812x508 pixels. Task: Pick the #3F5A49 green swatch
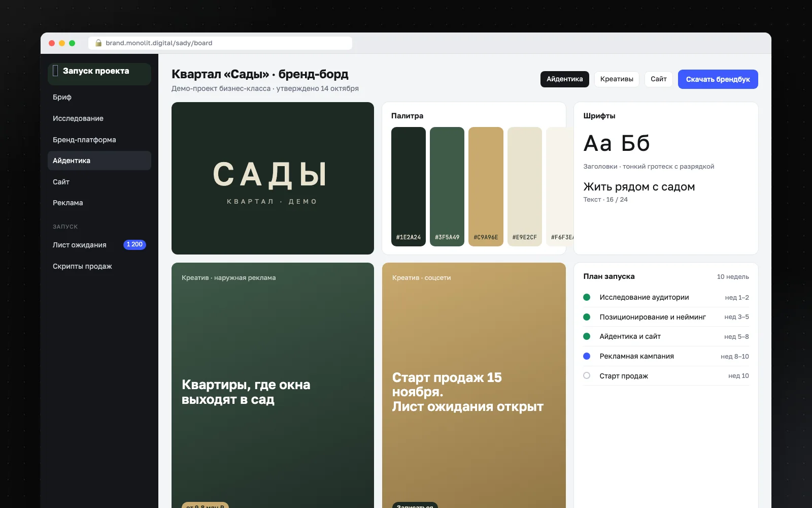pyautogui.click(x=447, y=186)
